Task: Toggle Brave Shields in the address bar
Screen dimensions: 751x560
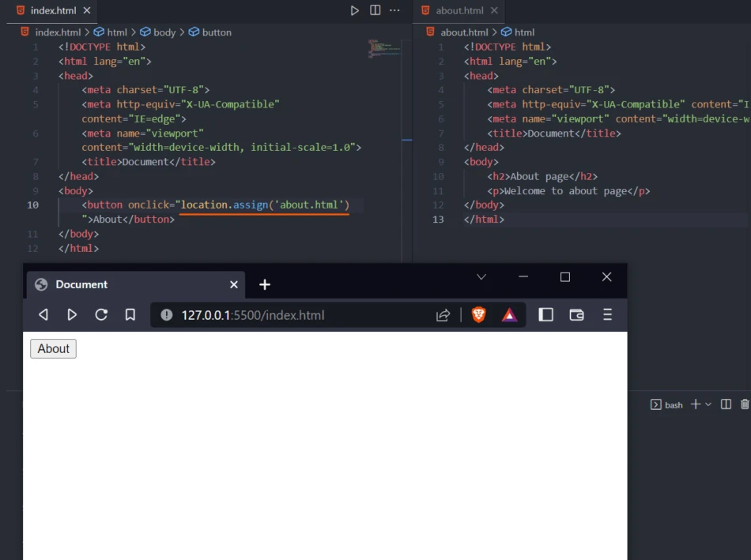Action: [479, 314]
